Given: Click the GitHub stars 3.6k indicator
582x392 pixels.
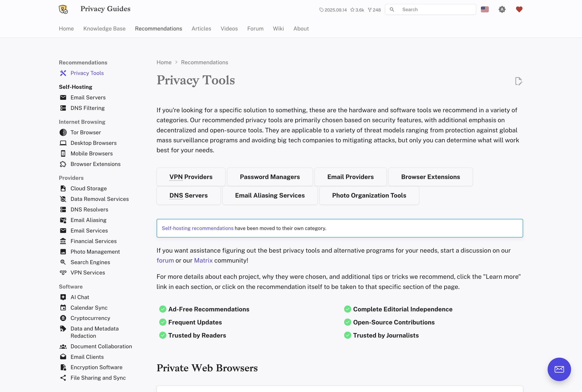Looking at the screenshot, I should [357, 10].
